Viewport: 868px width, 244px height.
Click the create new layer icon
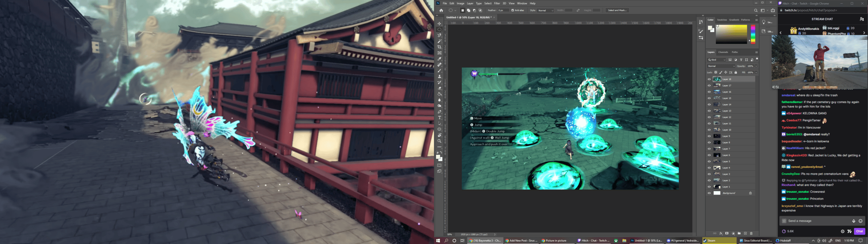pyautogui.click(x=745, y=233)
